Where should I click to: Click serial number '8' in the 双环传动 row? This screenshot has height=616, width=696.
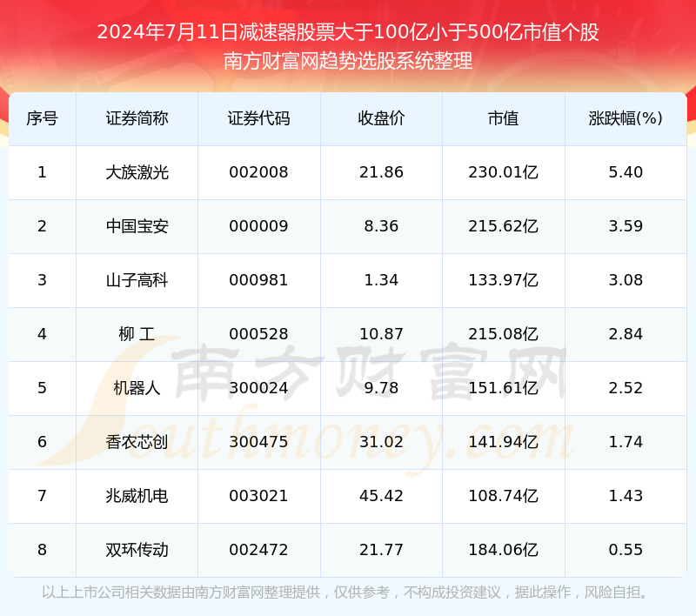click(x=42, y=550)
